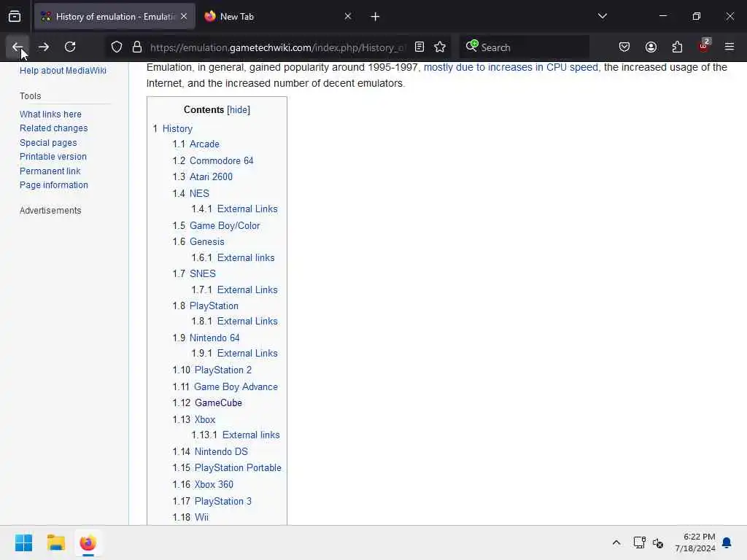Open the uBlock extension icon with badge
The width and height of the screenshot is (747, 560).
(704, 46)
